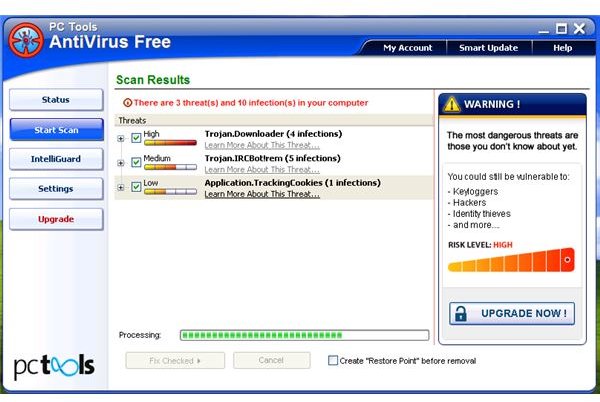Uncheck the Trojan.Downloader threat checkbox
This screenshot has width=600, height=402.
tap(136, 138)
